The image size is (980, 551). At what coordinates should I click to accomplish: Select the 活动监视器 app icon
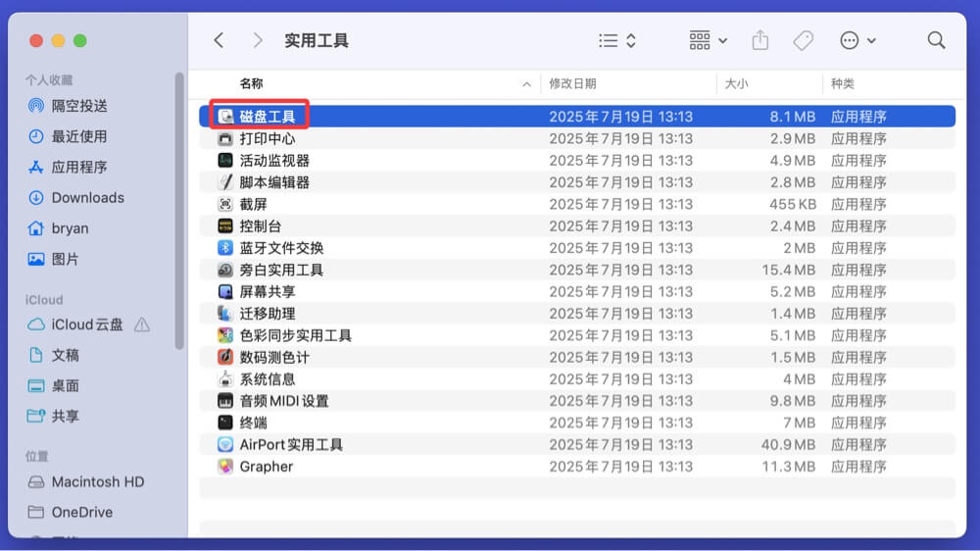point(225,160)
